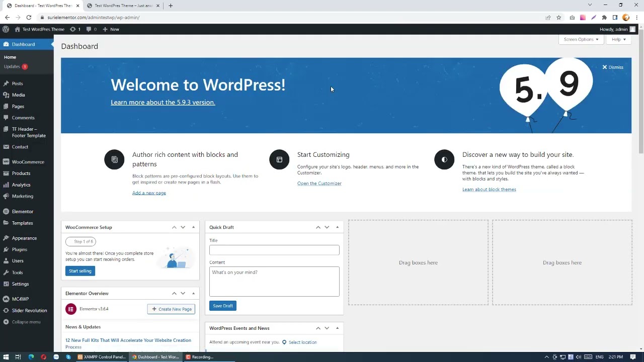The image size is (644, 362).
Task: Collapse the admin sidebar menu
Action: pyautogui.click(x=23, y=322)
